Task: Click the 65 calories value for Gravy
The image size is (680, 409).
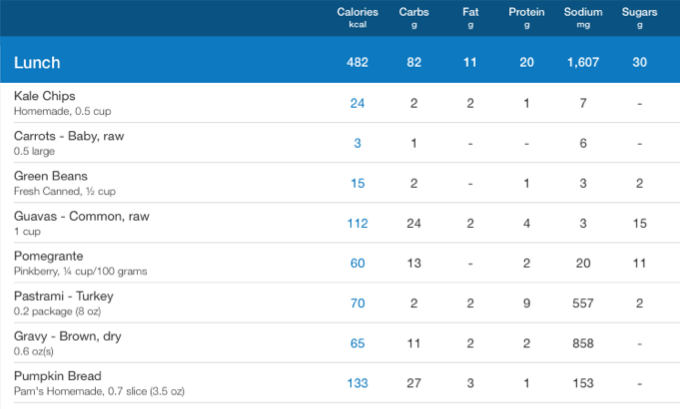Action: click(x=357, y=343)
